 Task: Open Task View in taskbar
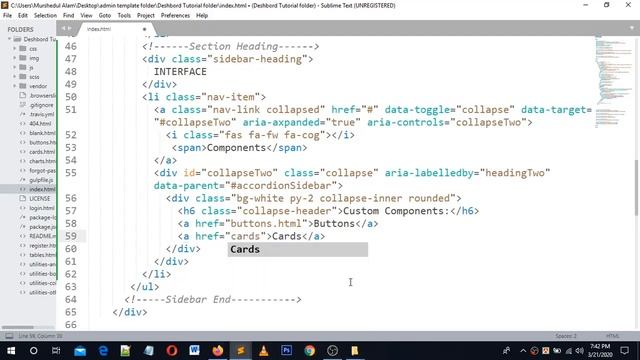pyautogui.click(x=56, y=351)
